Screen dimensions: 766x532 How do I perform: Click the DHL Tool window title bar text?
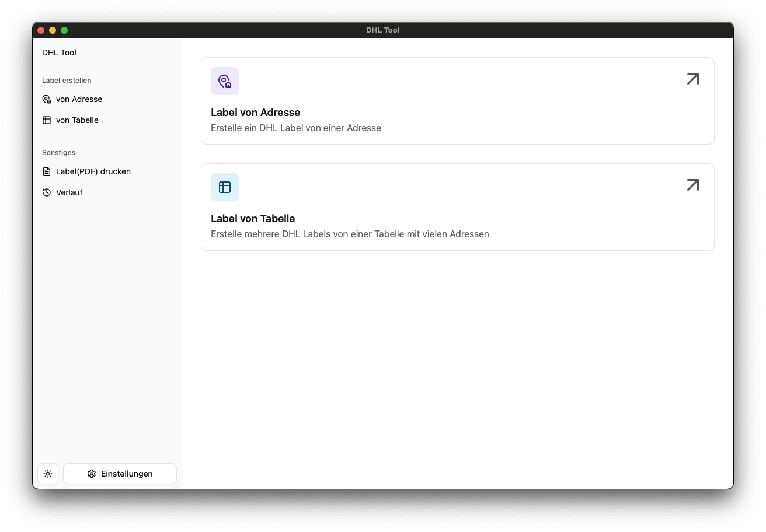coord(383,30)
